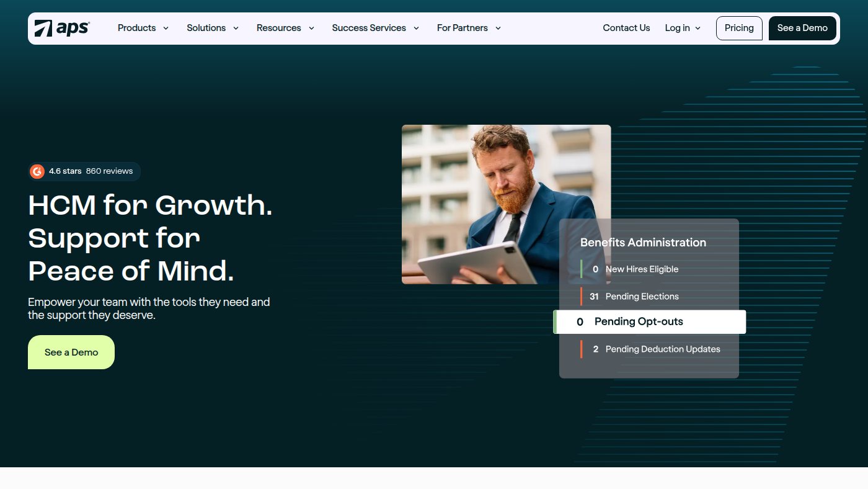
Task: Click the 4.6 stars rating text
Action: pyautogui.click(x=65, y=171)
